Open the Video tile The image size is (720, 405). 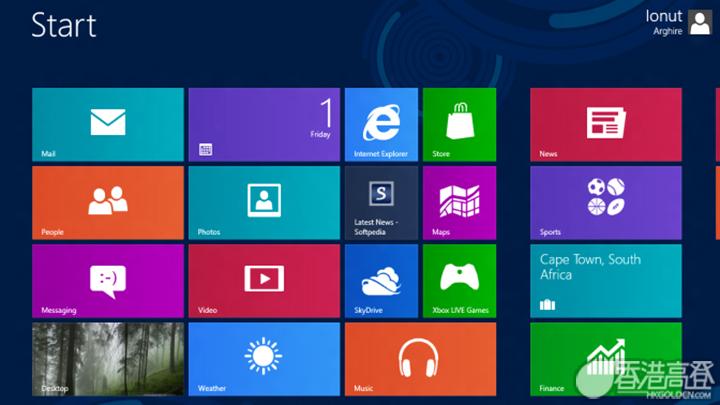click(x=264, y=280)
